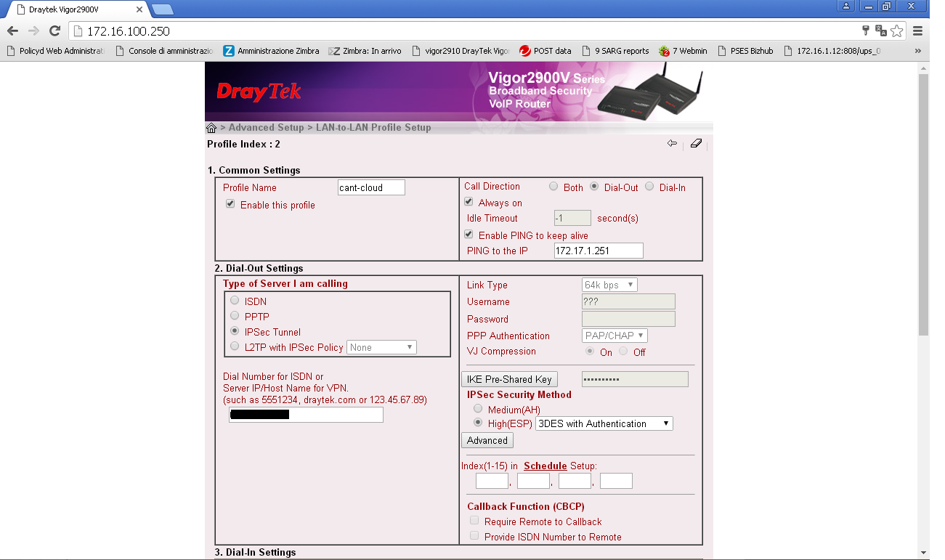Select Both call direction
This screenshot has width=945, height=560.
(553, 187)
